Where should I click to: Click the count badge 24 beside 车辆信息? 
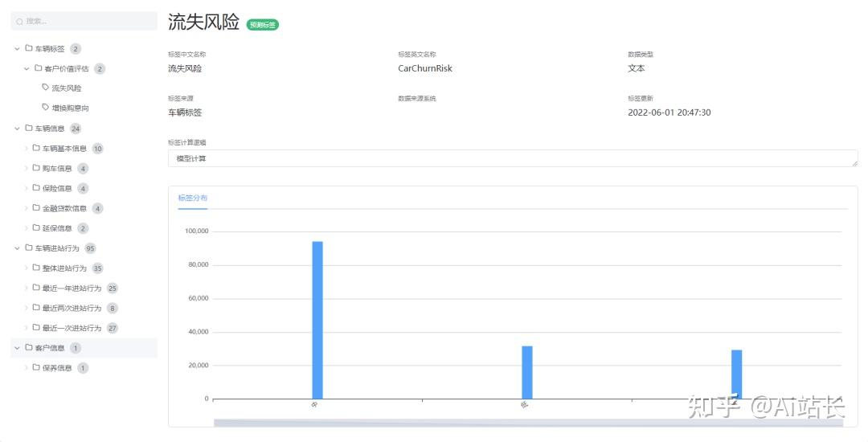76,129
